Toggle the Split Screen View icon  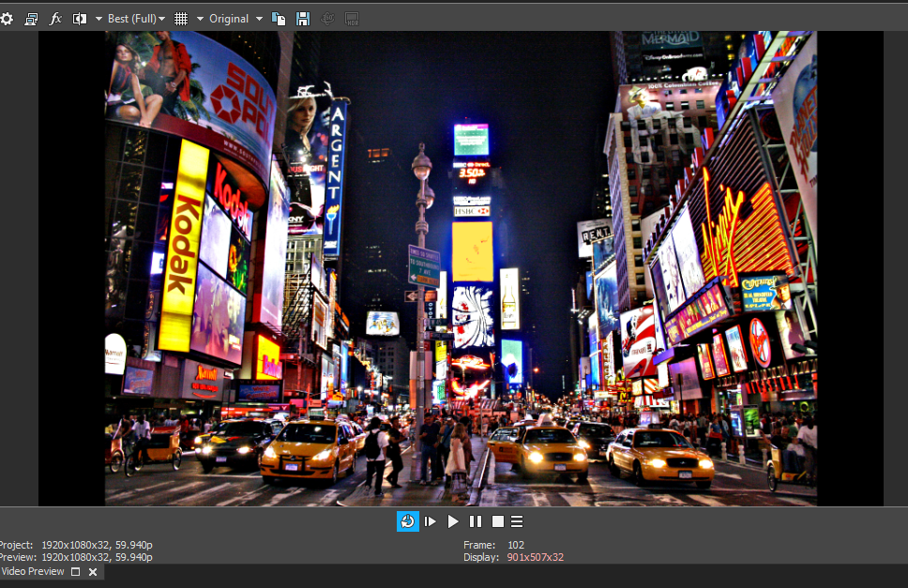pos(80,19)
